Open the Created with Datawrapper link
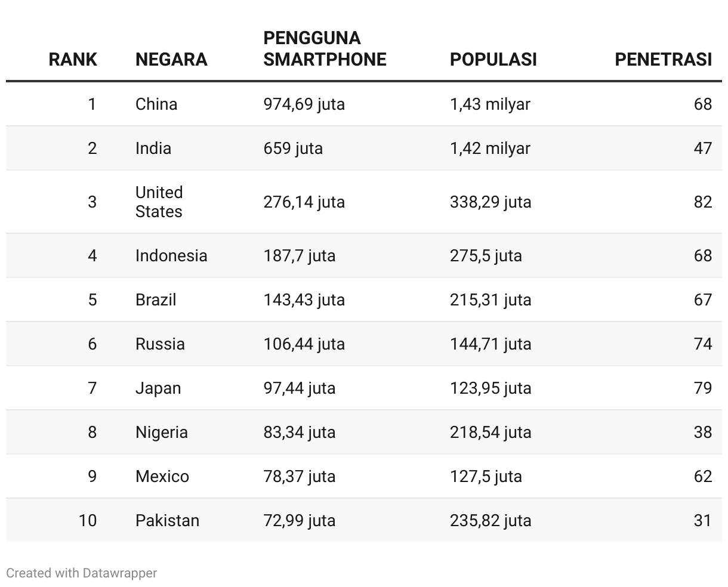 coord(81,573)
